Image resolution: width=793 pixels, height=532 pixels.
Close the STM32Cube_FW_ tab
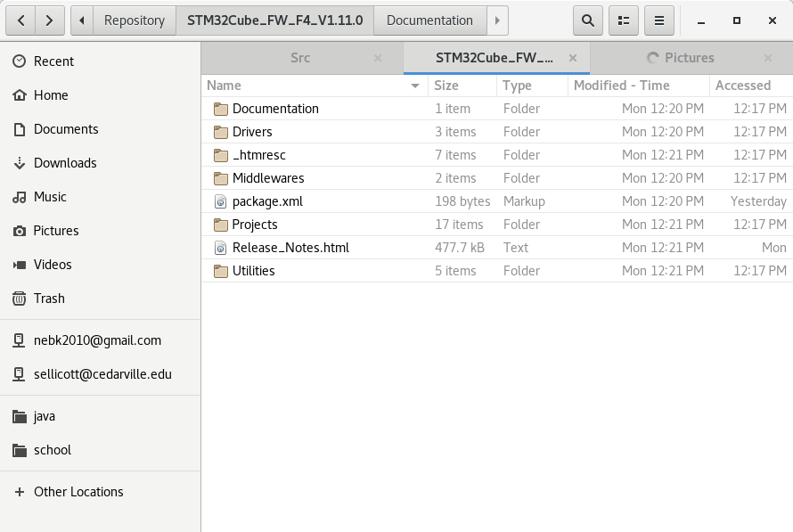[x=573, y=58]
